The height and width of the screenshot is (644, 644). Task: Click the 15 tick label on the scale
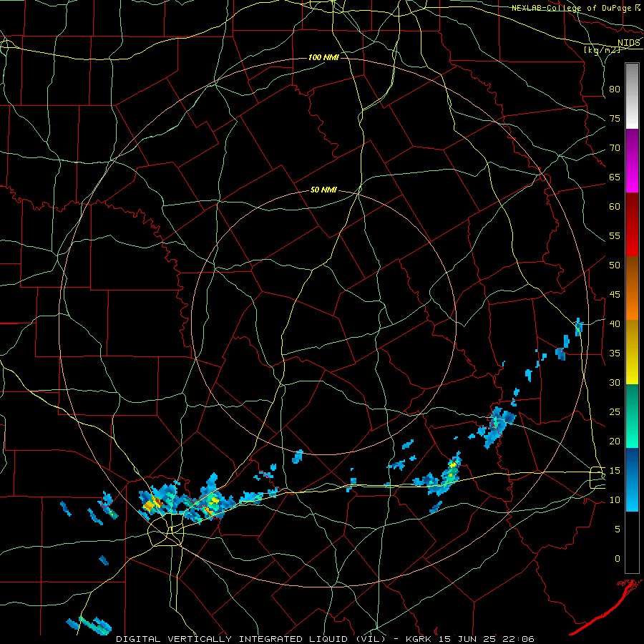(615, 470)
